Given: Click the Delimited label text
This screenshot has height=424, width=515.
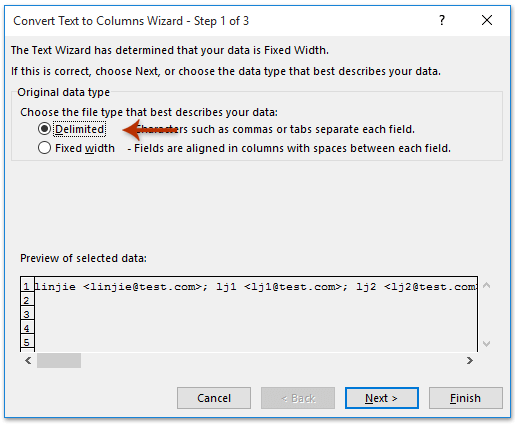Looking at the screenshot, I should 80,129.
